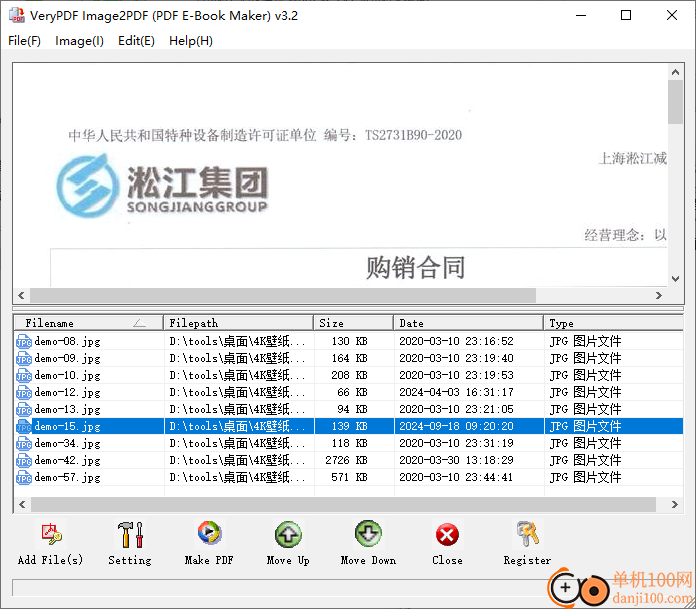Click the Make PDF icon
The height and width of the screenshot is (609, 696).
pyautogui.click(x=209, y=533)
